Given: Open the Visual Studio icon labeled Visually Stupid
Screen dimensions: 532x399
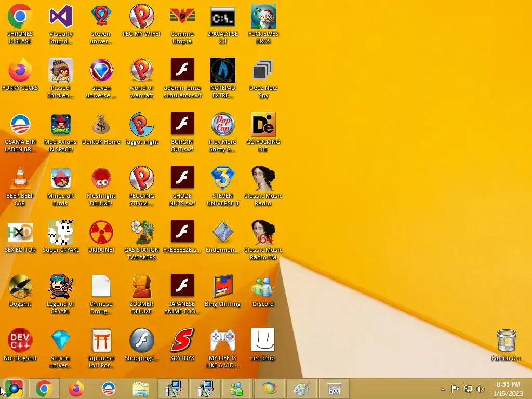Looking at the screenshot, I should [x=61, y=16].
